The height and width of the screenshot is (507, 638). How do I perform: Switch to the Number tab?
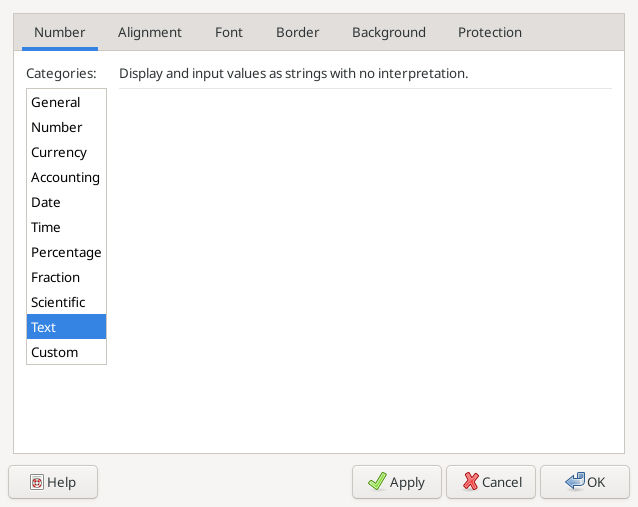[x=60, y=32]
